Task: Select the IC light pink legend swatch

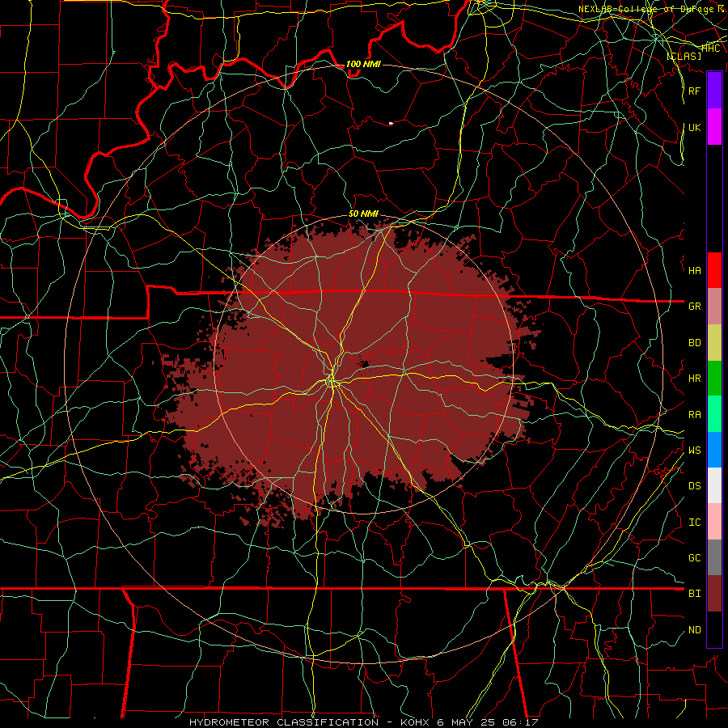Action: coord(714,522)
